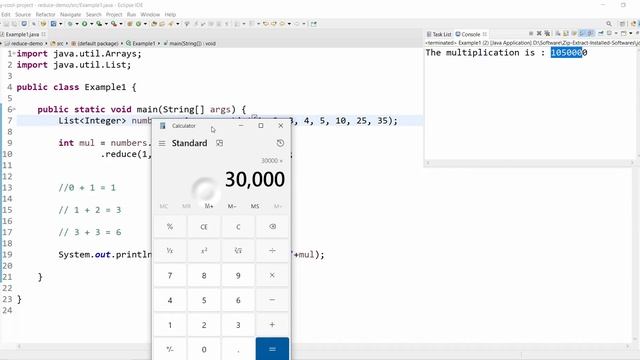640x360 pixels.
Task: Select the Console tab
Action: pos(471,34)
